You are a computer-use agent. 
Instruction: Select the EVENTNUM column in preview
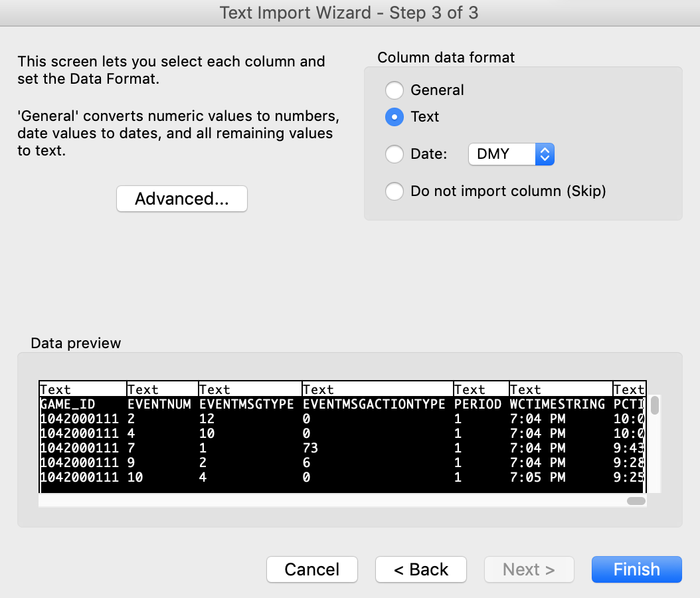pyautogui.click(x=159, y=404)
